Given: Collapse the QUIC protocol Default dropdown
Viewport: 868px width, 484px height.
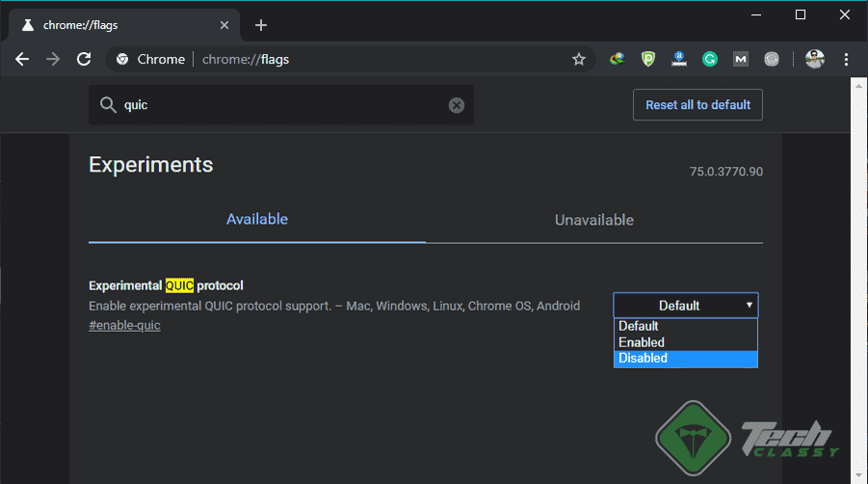Looking at the screenshot, I should [x=685, y=305].
